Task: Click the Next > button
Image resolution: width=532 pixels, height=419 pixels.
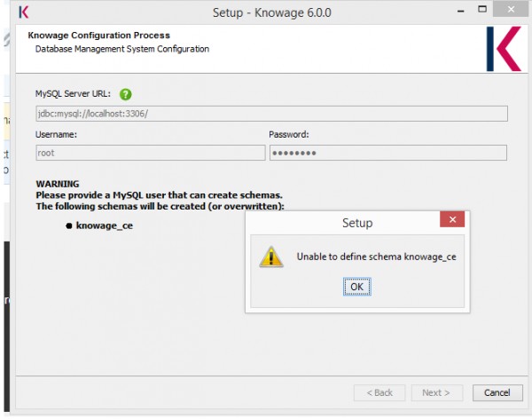Action: tap(436, 393)
